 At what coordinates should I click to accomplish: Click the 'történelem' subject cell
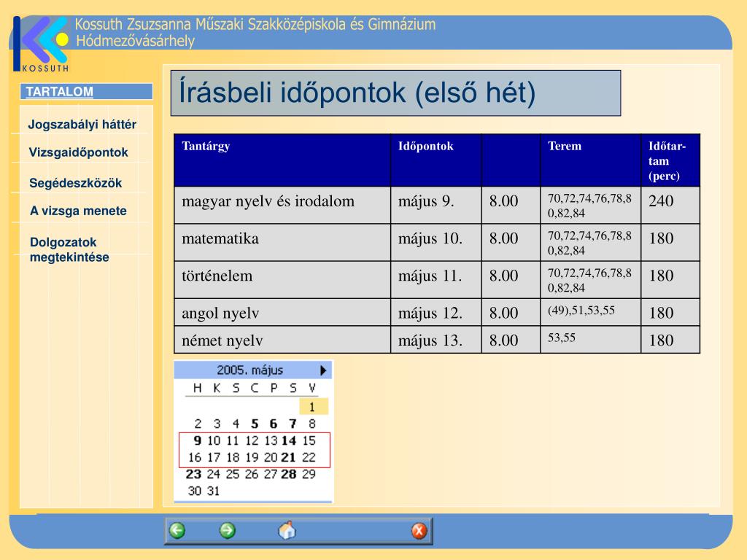point(282,279)
